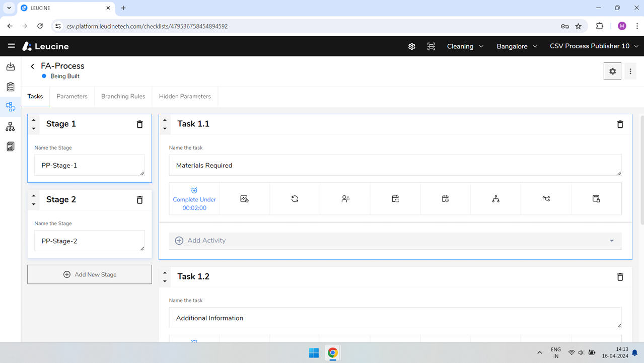Move Task 1.2 down
This screenshot has width=644, height=363.
tap(165, 281)
